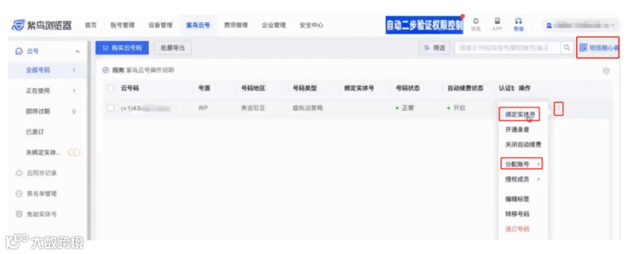Click the search magnifier icon

(567, 48)
